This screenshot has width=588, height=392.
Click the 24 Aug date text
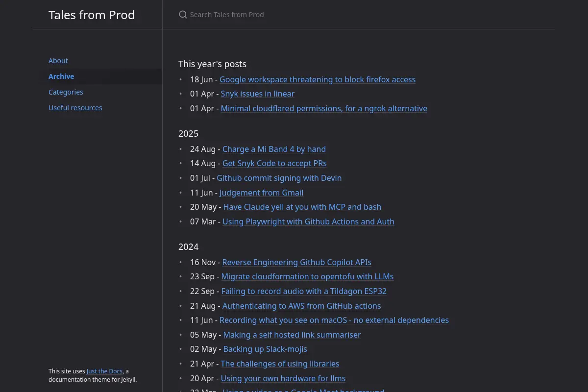(x=203, y=149)
